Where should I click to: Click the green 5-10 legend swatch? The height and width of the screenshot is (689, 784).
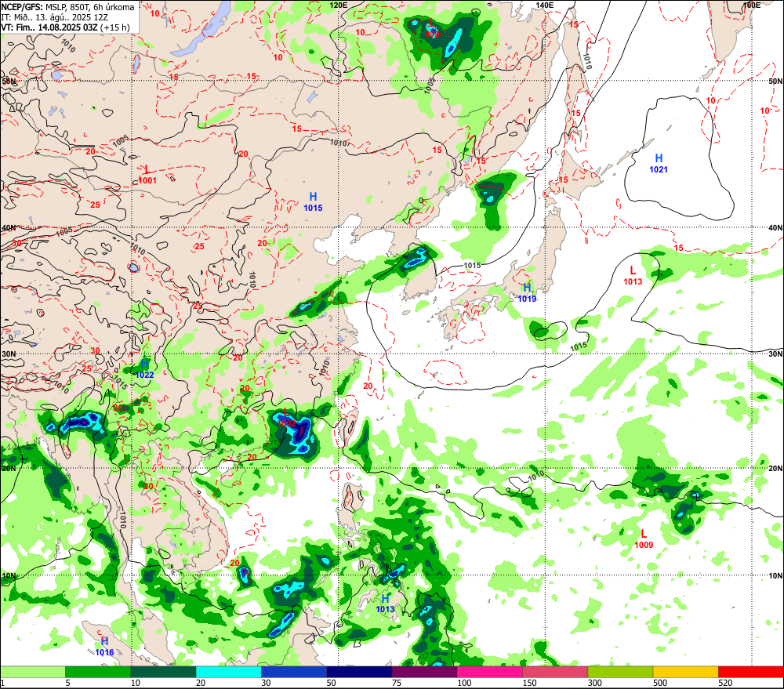(x=98, y=672)
